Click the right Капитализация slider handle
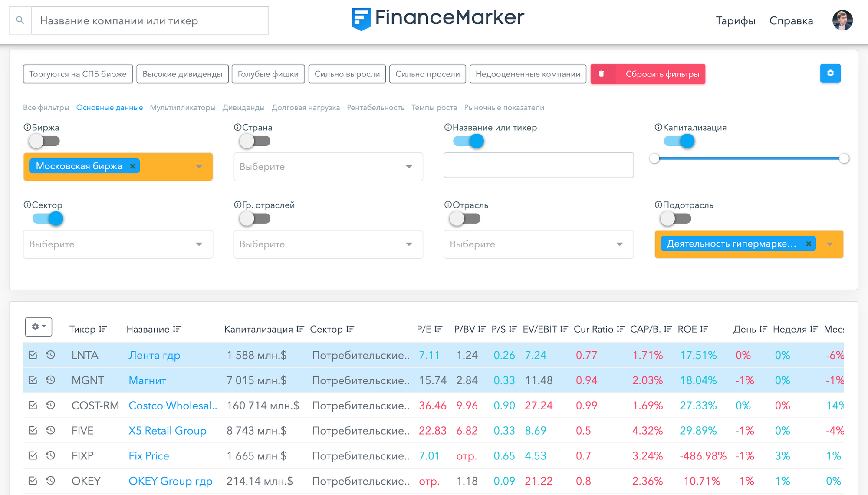The width and height of the screenshot is (868, 495). (844, 158)
